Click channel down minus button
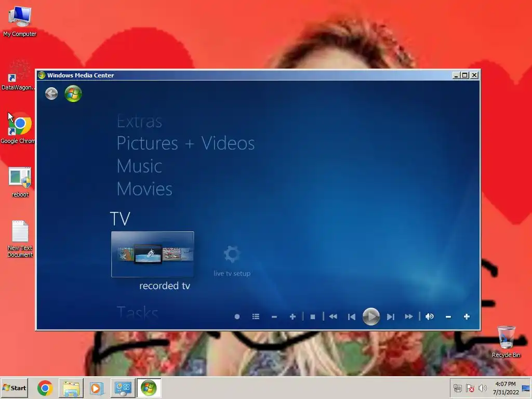 pos(274,317)
